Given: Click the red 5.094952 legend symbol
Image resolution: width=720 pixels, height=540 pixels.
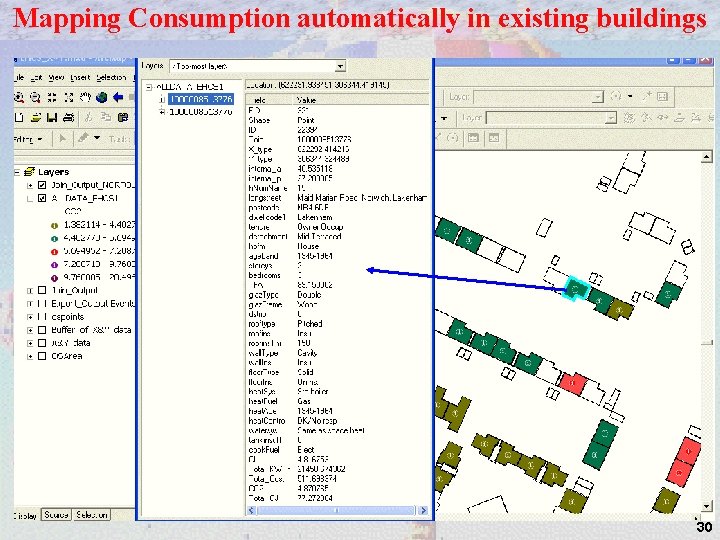Looking at the screenshot, I should pos(54,251).
